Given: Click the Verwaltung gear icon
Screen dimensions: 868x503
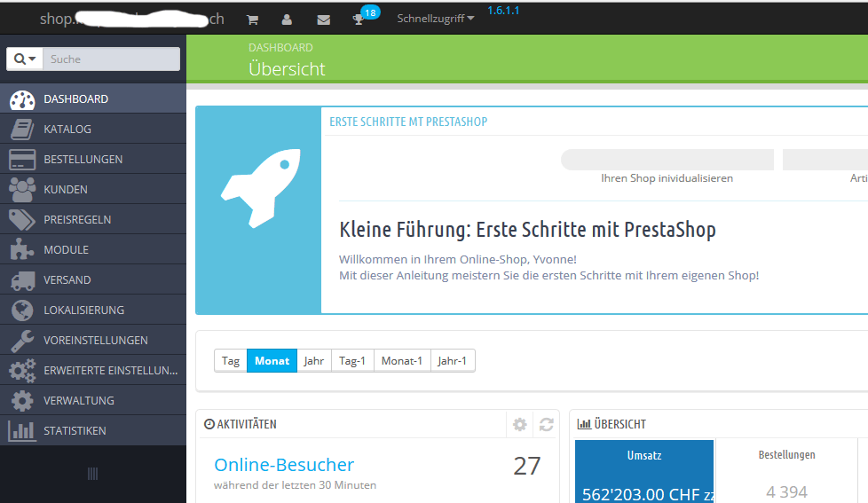Looking at the screenshot, I should [x=22, y=401].
